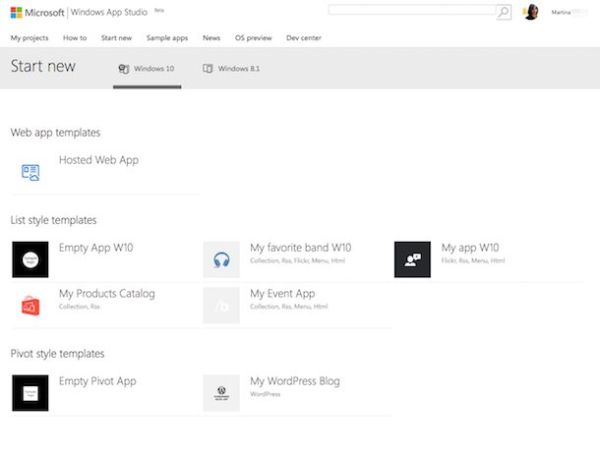Choose the WordPress logo icon

click(x=221, y=393)
